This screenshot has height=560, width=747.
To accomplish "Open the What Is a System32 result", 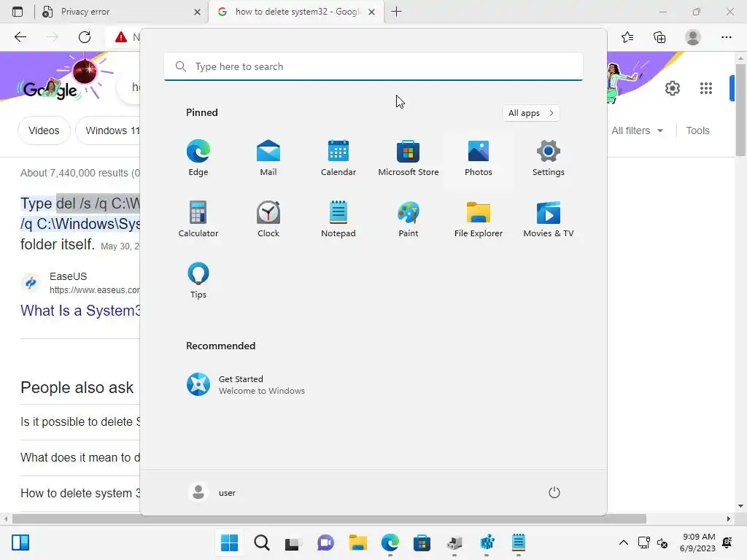I will click(80, 311).
